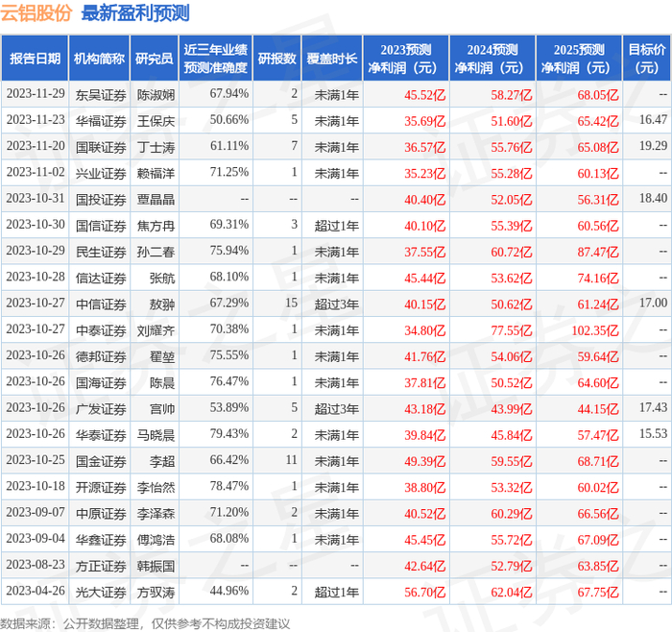Select the 华鑫证券 institution cell
Viewport: 672px width, 632px height.
point(101,540)
